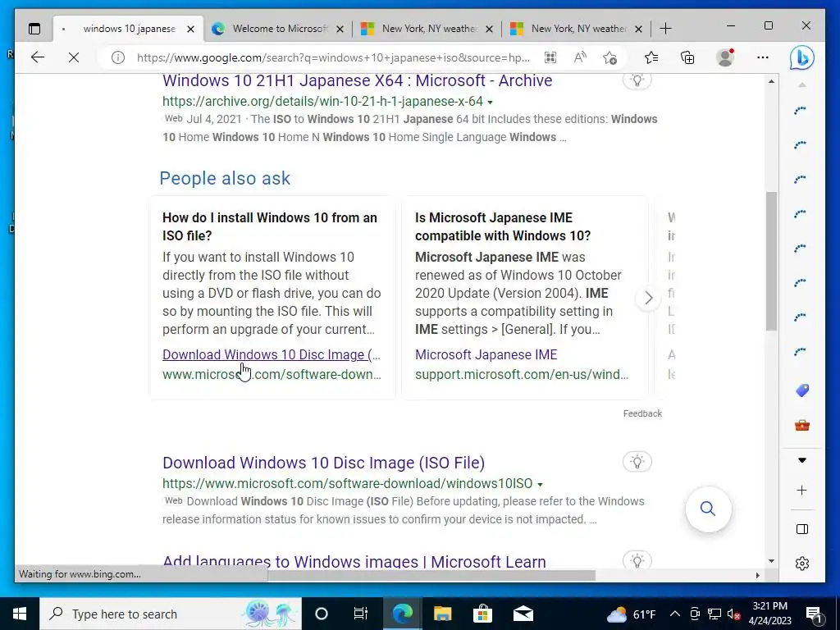Open the Windows Start menu
This screenshot has width=840, height=630.
[x=20, y=614]
